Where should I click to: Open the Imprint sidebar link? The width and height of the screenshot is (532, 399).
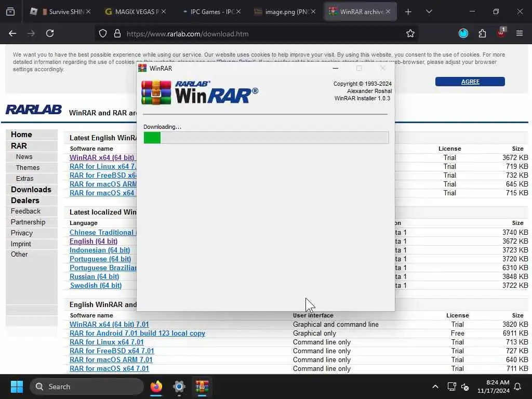point(21,244)
